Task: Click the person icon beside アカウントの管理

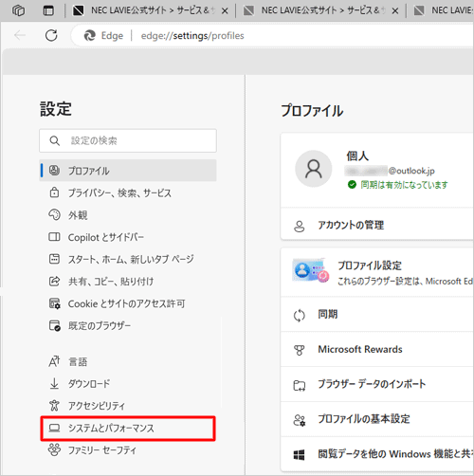Action: [300, 226]
